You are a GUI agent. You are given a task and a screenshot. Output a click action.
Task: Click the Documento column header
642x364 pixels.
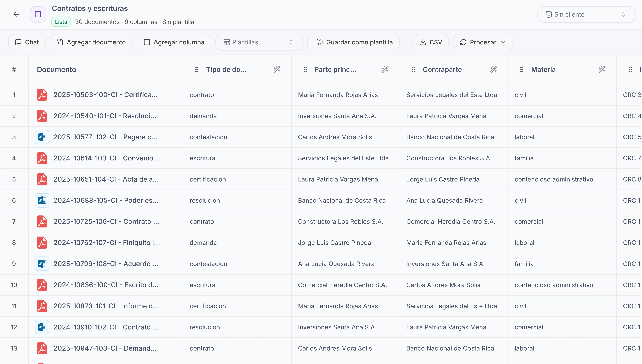pyautogui.click(x=57, y=69)
